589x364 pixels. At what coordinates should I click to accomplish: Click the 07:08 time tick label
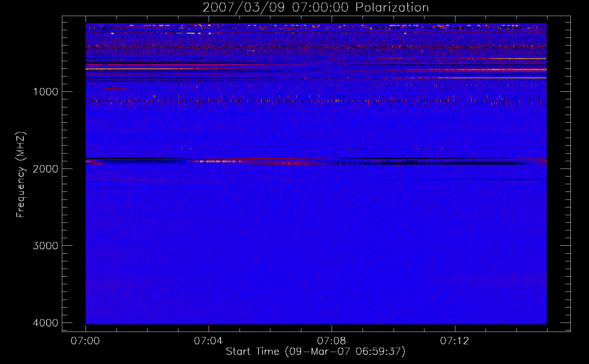point(332,341)
